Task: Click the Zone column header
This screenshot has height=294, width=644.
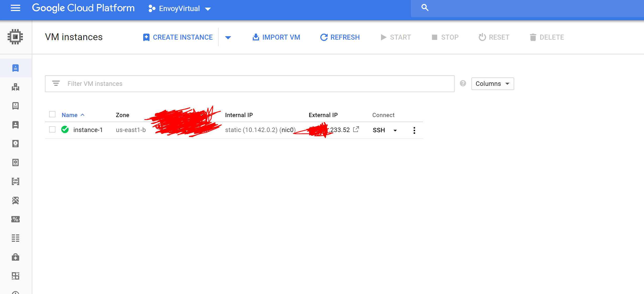Action: [x=122, y=115]
